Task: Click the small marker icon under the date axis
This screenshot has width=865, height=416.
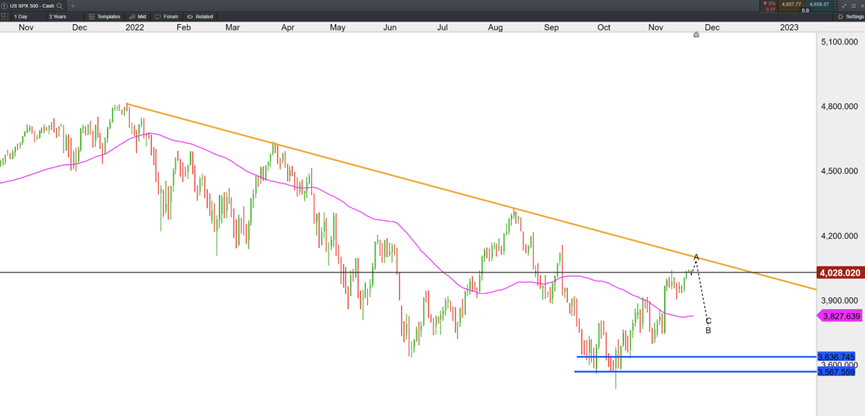Action: (x=696, y=35)
